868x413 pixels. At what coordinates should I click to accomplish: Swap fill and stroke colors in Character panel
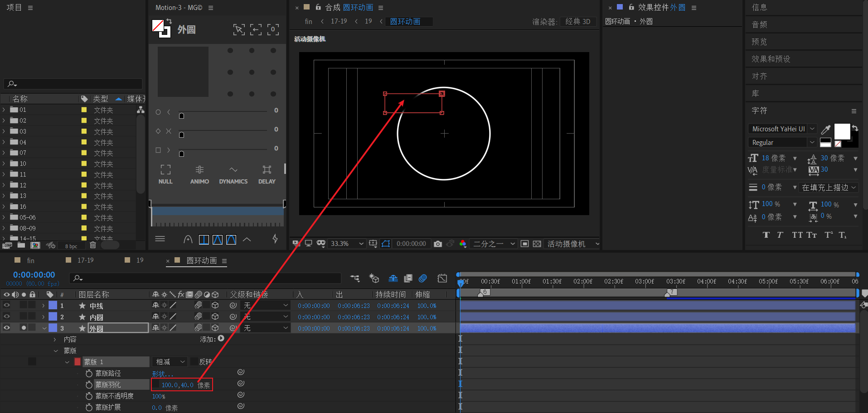(855, 128)
